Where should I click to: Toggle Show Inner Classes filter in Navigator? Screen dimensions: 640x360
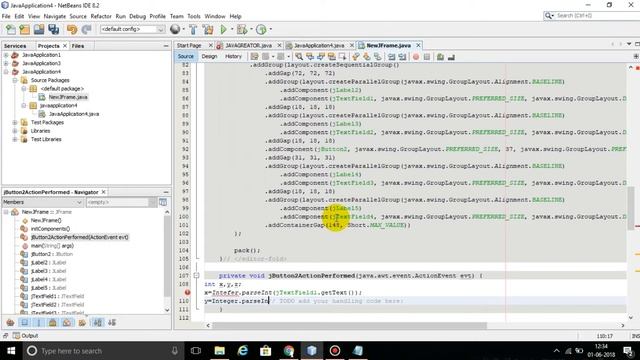click(x=67, y=322)
